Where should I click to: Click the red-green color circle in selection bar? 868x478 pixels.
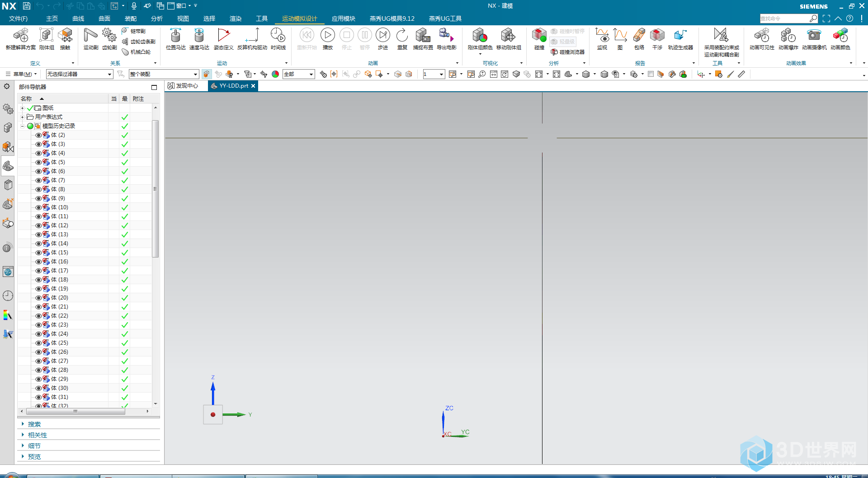pos(275,74)
